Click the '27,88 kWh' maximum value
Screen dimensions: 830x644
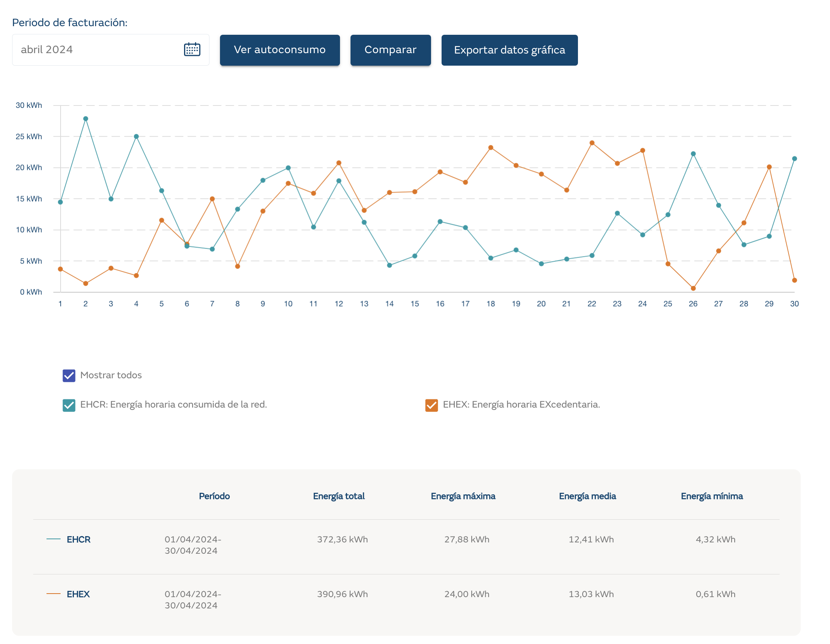tap(467, 540)
